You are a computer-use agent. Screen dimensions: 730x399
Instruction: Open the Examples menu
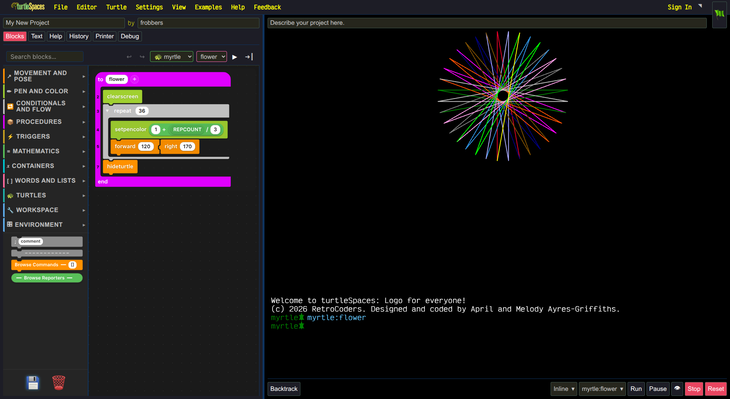point(208,7)
